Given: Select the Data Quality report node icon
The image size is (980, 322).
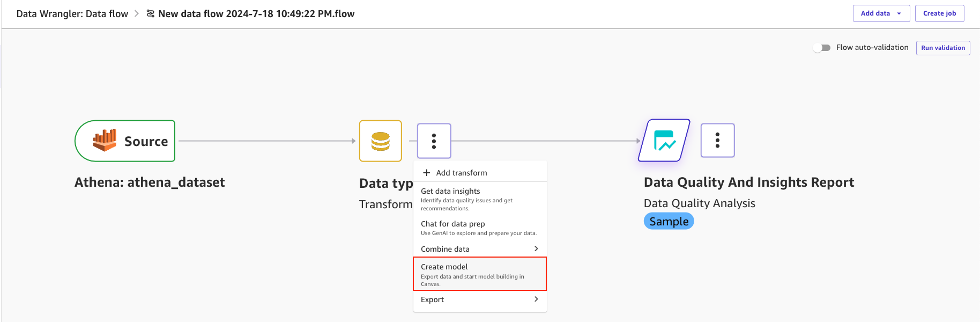Looking at the screenshot, I should [664, 141].
